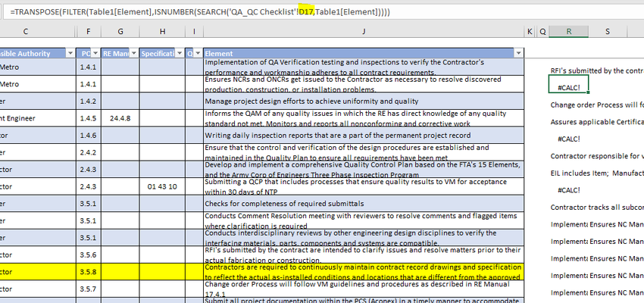Select Specification cell '01 43 10'
Screen dimensions: 644x303
(x=163, y=186)
